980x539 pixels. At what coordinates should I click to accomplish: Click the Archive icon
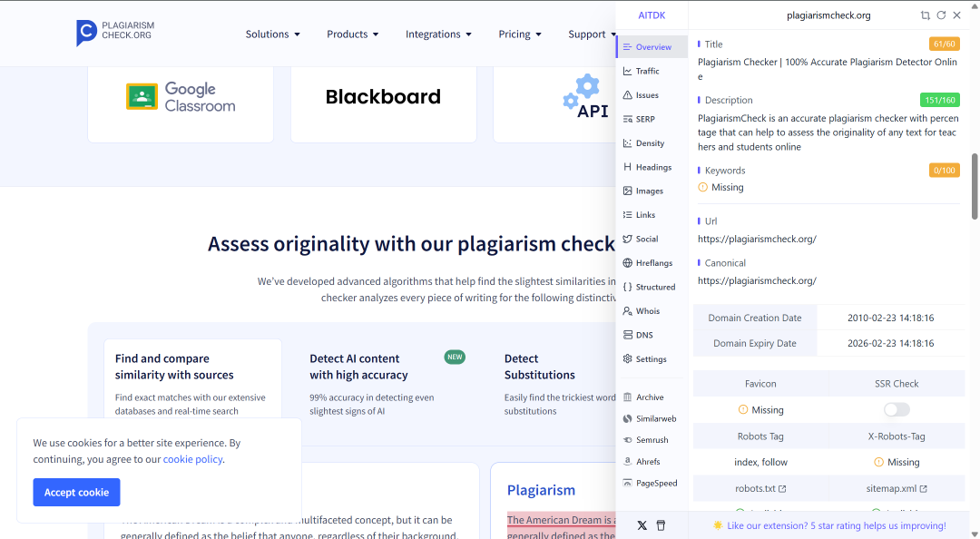628,397
